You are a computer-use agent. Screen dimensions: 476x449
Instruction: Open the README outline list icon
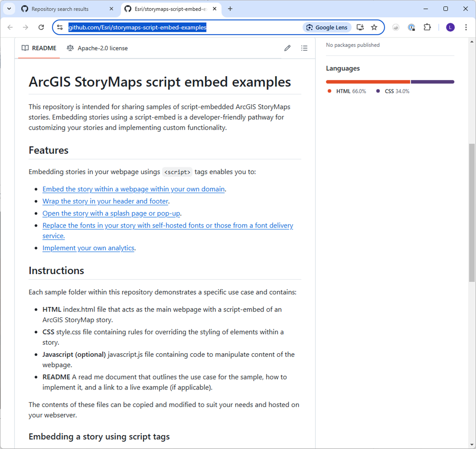click(304, 48)
